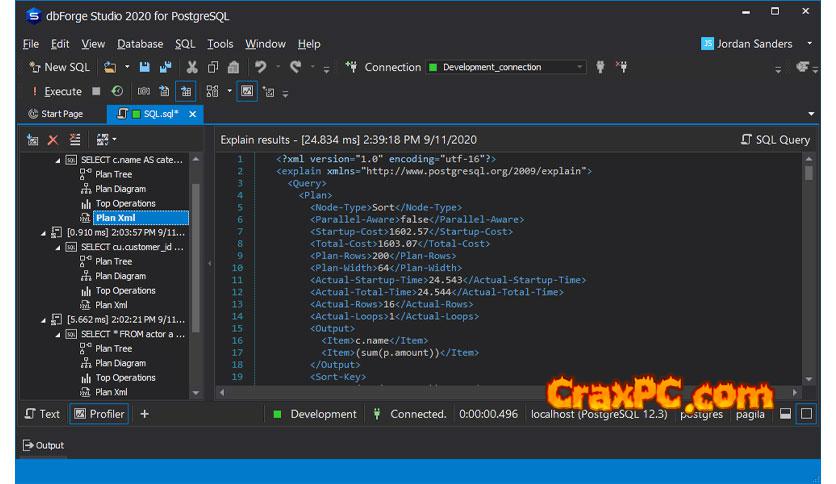Screen dimensions: 836x484
Task: Toggle the Profiler view button at bottom
Action: point(98,414)
